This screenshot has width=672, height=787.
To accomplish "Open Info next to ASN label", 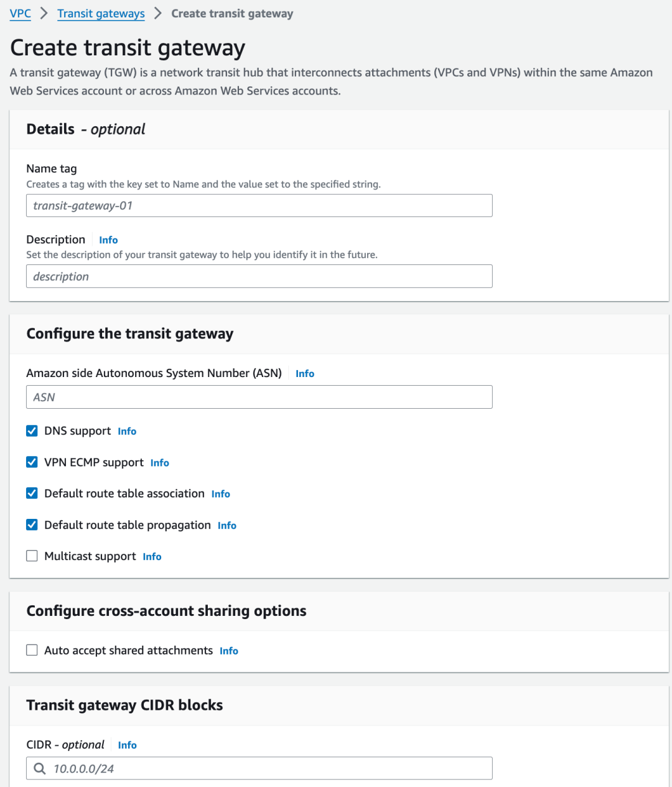I will [305, 373].
